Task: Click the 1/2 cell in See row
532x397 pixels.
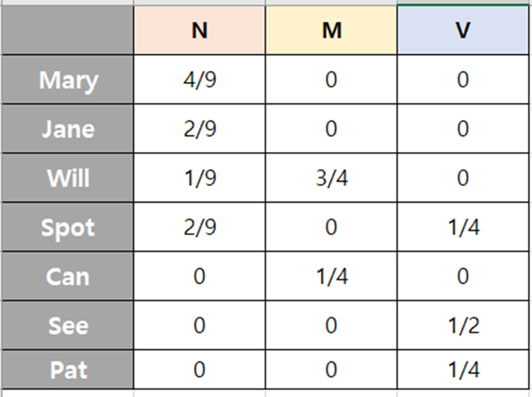Action: point(463,325)
